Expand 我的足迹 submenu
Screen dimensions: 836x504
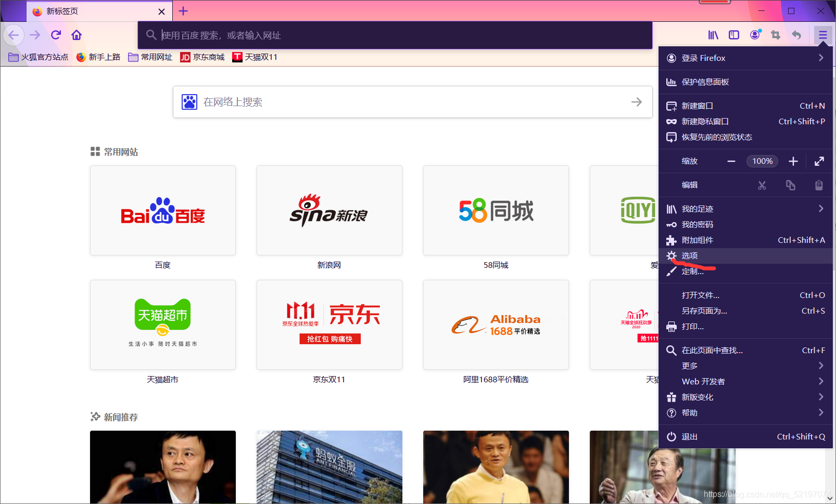coord(745,209)
